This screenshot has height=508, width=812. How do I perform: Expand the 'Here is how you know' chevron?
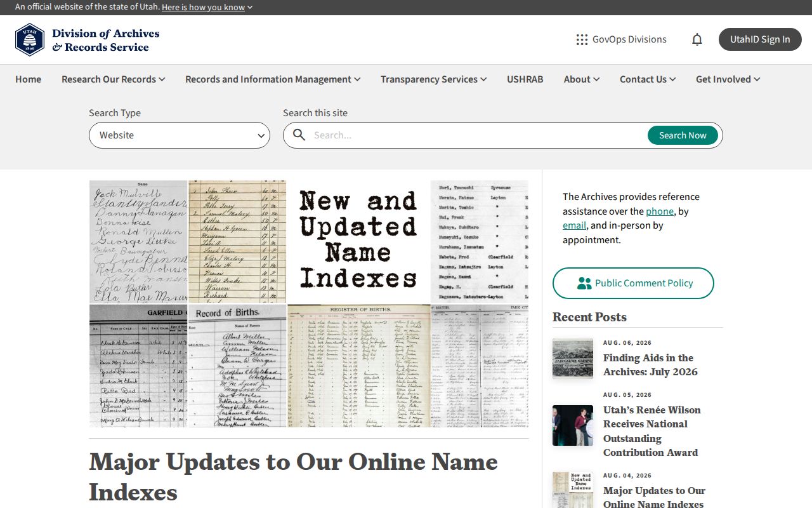pos(250,8)
